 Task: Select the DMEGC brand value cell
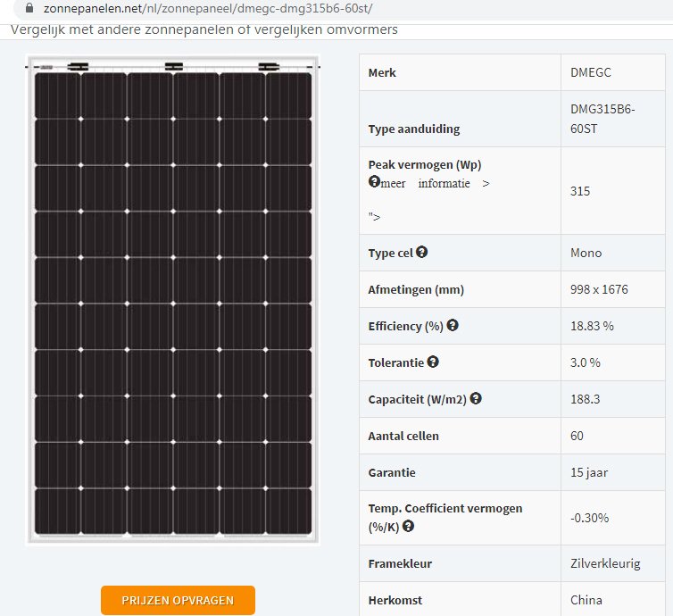[x=590, y=71]
